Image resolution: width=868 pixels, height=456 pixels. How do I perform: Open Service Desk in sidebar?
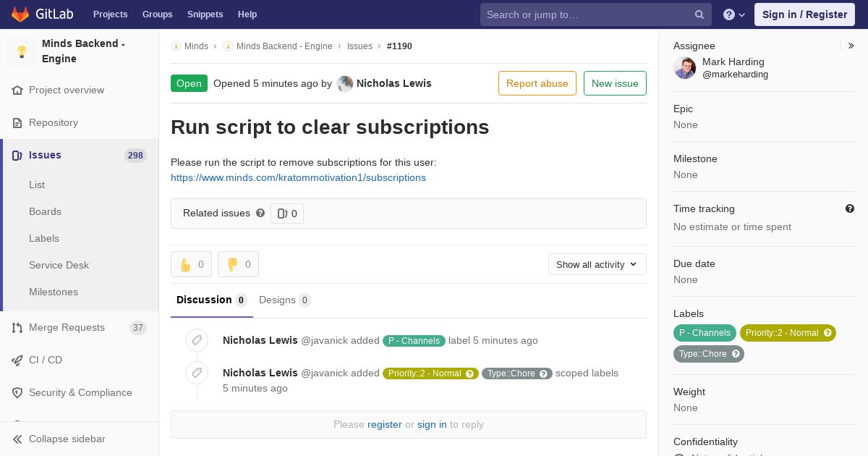pos(59,266)
